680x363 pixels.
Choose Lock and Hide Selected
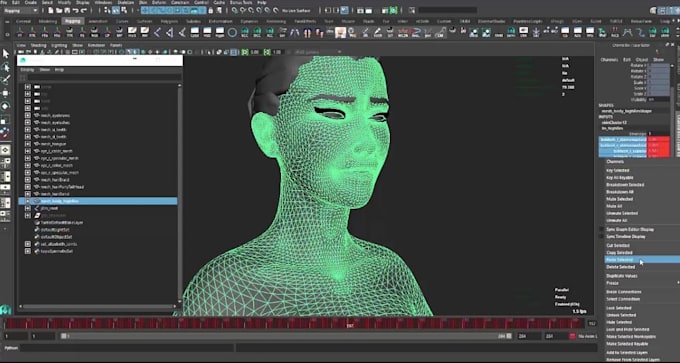pos(628,330)
